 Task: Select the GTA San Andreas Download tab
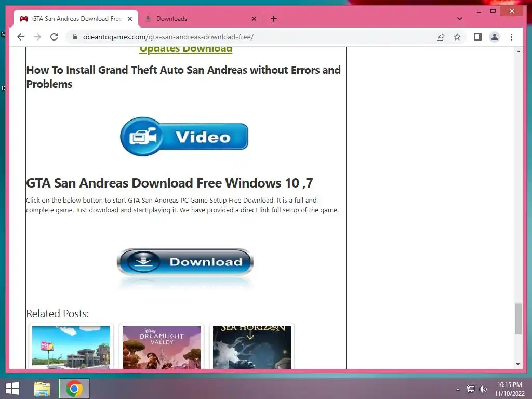click(x=76, y=19)
